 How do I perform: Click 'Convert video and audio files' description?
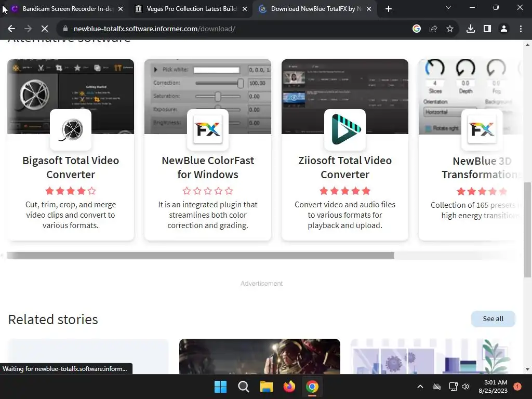(x=345, y=215)
